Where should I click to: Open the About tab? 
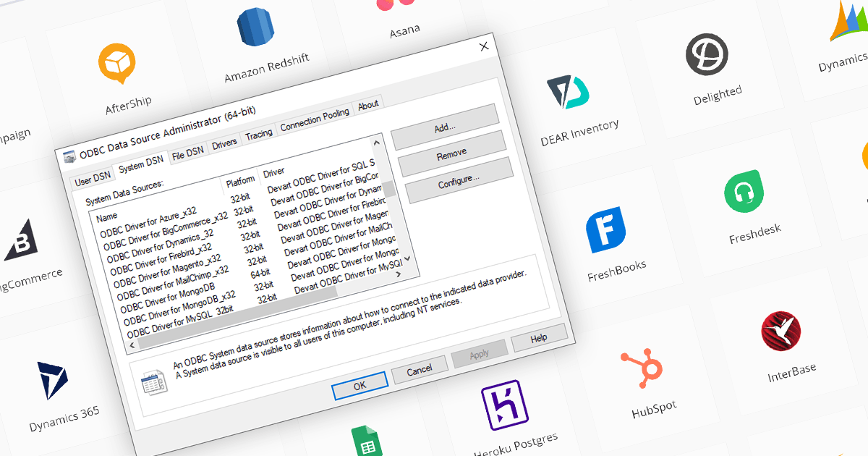[x=368, y=105]
